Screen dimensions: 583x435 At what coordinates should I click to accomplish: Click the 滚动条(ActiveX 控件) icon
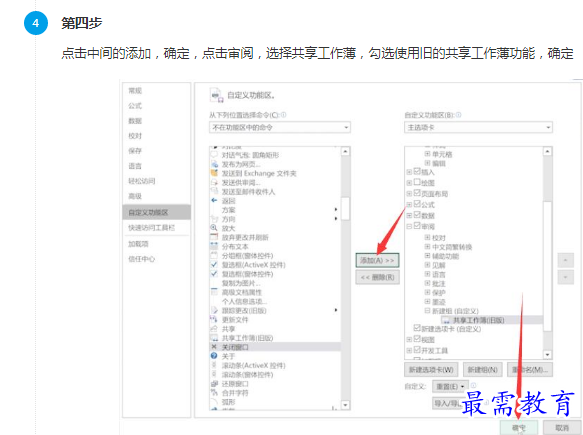click(214, 365)
